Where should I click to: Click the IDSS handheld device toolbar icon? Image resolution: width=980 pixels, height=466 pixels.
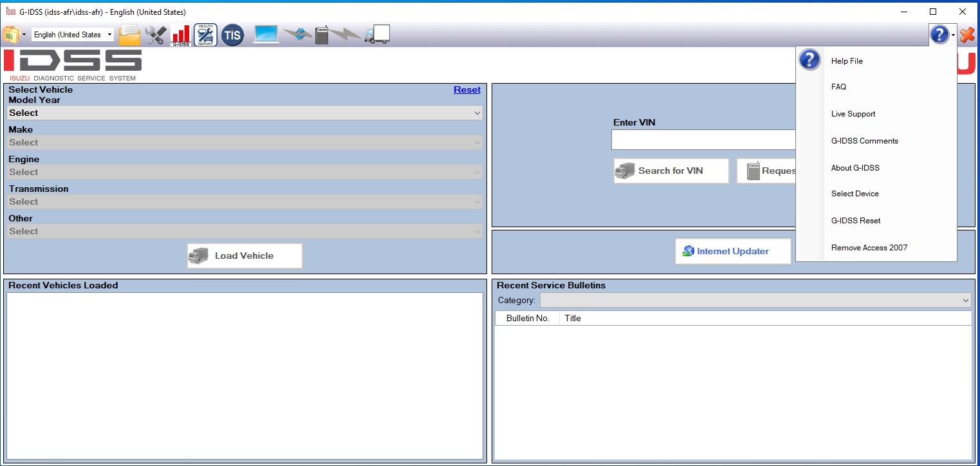322,35
